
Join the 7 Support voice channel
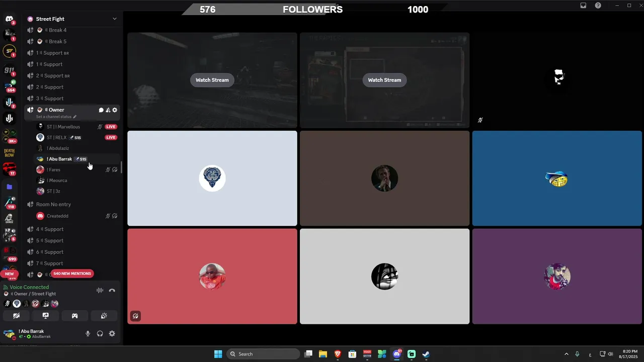[x=72, y=263]
